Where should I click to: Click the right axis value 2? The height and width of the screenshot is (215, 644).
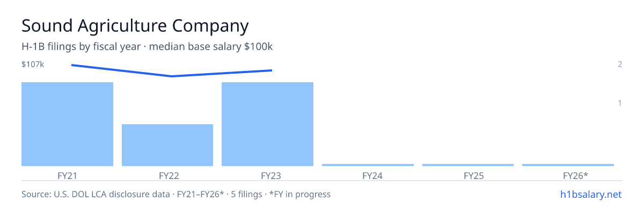pyautogui.click(x=620, y=64)
